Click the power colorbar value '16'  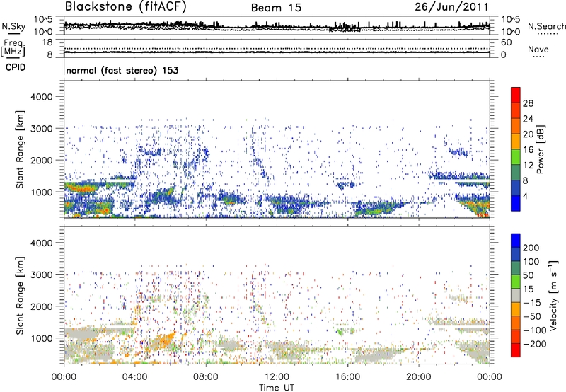pyautogui.click(x=528, y=150)
